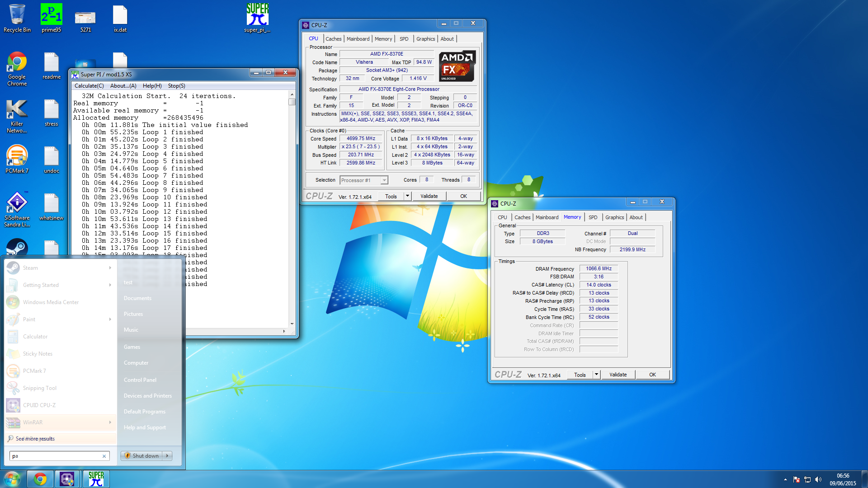Switch to Caches tab in top CPU-Z window
Viewport: 868px width, 488px height.
333,39
